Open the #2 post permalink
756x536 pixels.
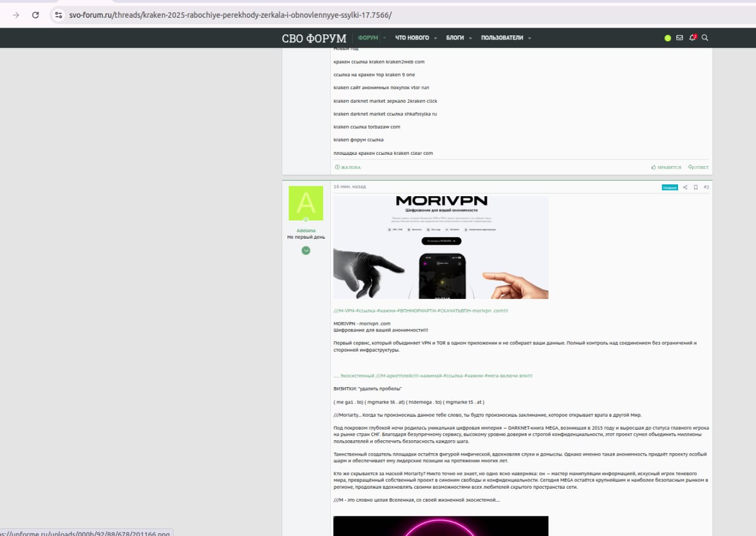[x=706, y=187]
